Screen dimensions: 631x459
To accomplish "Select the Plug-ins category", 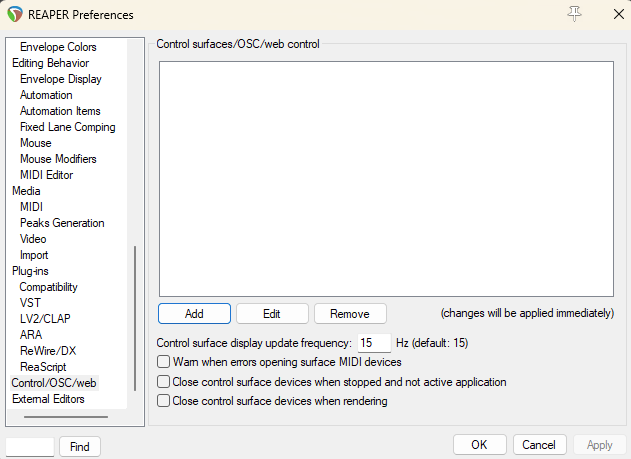I will tap(30, 271).
